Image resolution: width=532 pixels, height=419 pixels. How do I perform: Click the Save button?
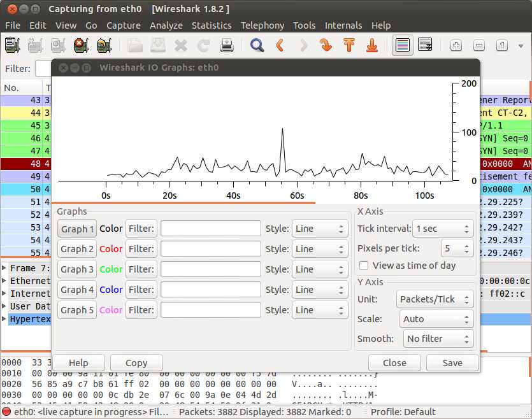(x=452, y=363)
